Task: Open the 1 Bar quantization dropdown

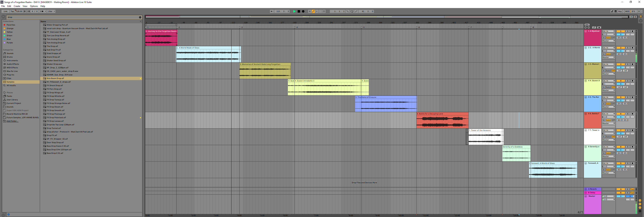Action: 51,11
